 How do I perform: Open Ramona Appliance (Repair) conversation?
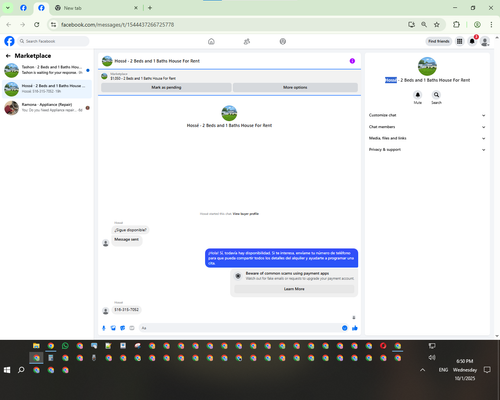point(47,107)
